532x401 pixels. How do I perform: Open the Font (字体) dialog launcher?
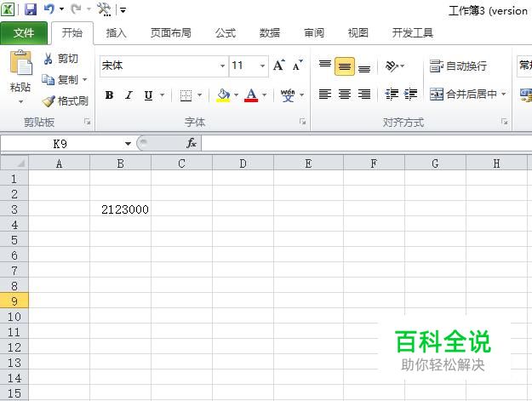[303, 122]
